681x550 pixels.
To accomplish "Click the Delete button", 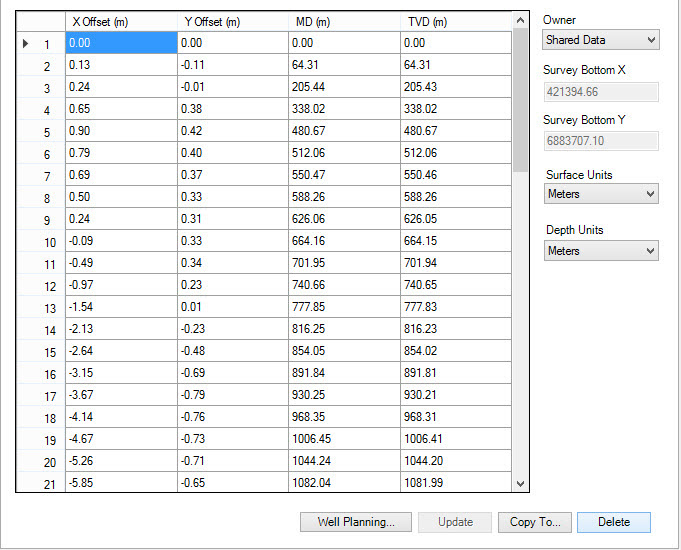I will 613,522.
